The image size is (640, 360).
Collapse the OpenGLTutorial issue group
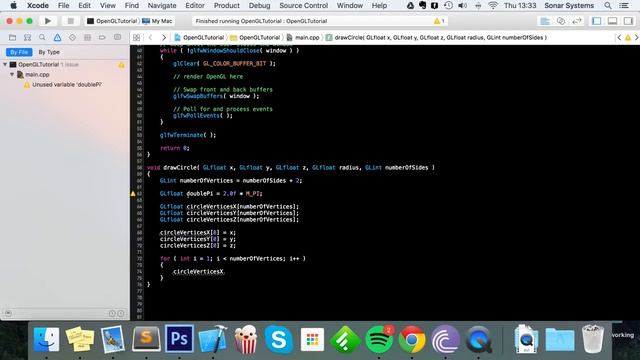tap(5, 64)
